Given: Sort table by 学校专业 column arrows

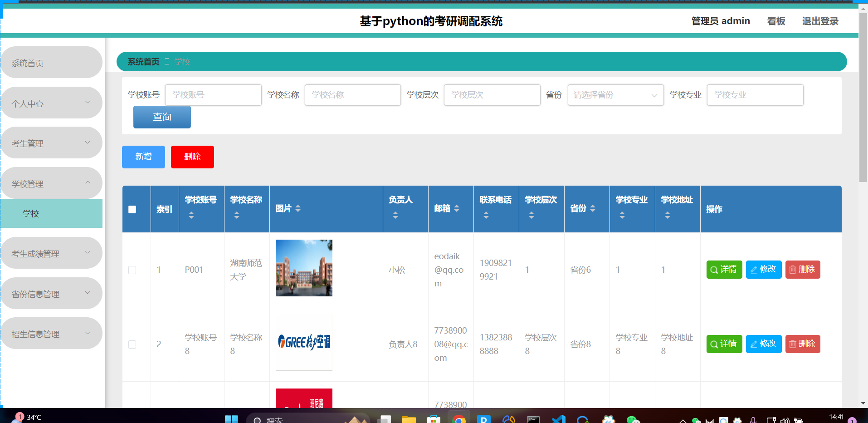Looking at the screenshot, I should coord(622,215).
